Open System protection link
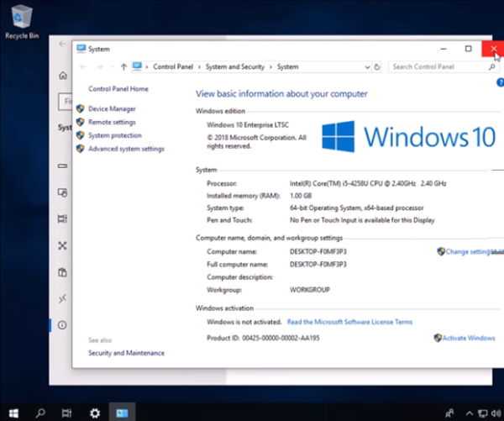This screenshot has width=504, height=421. (x=115, y=135)
